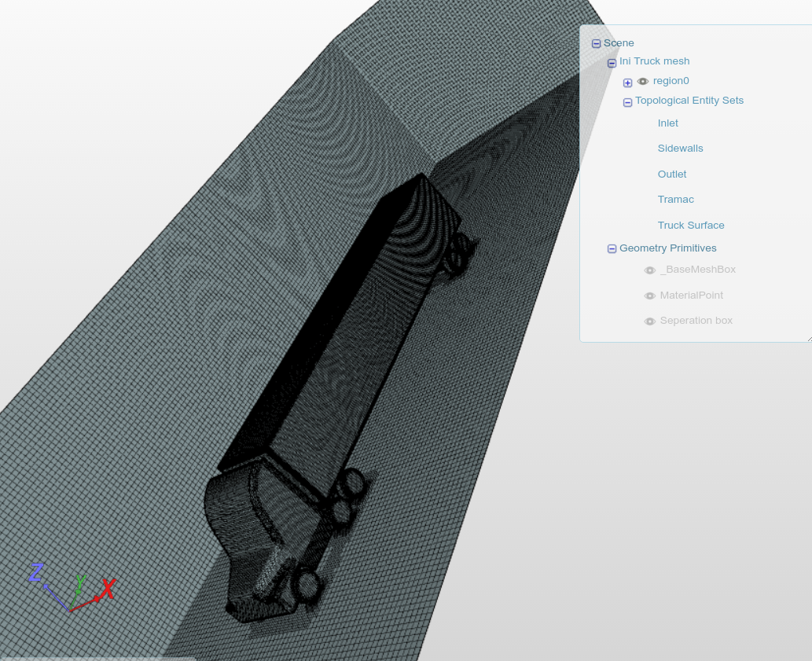Collapse the Ini Truck mesh node
The width and height of the screenshot is (812, 661).
612,63
